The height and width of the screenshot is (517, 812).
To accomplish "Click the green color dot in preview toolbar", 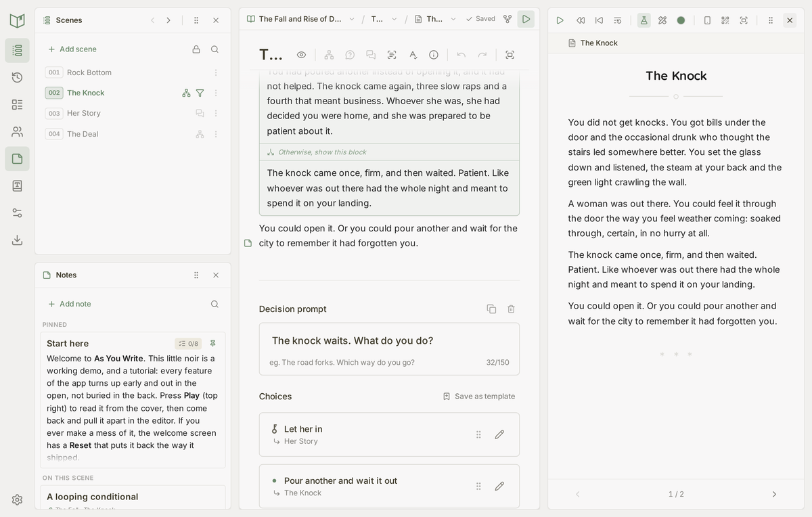I will point(681,20).
